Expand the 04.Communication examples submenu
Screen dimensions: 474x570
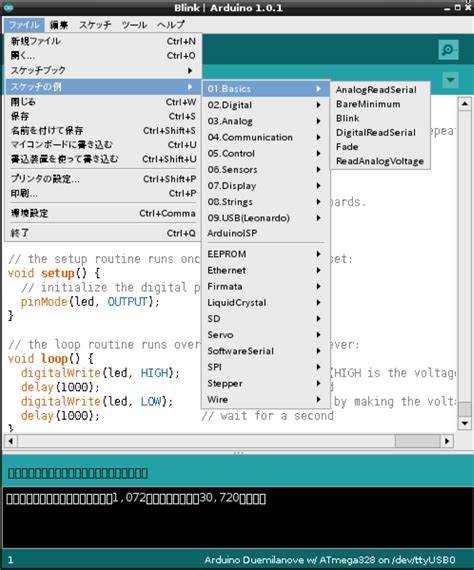[266, 137]
